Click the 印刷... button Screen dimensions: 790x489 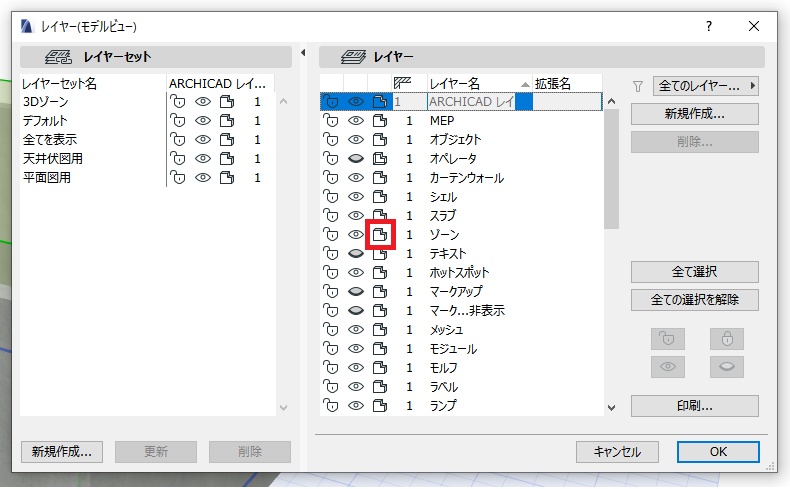pyautogui.click(x=694, y=406)
